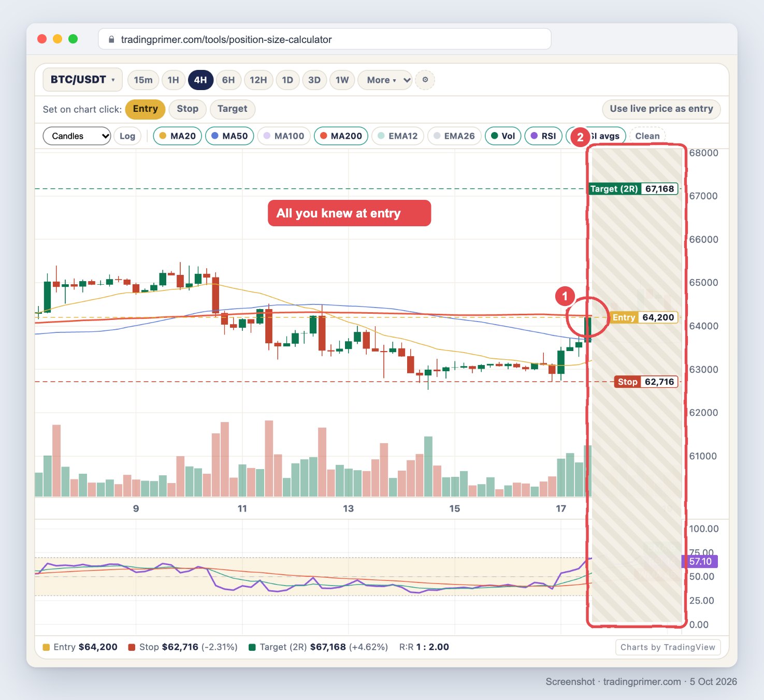
Task: Set chart click mode to Entry
Action: point(145,109)
